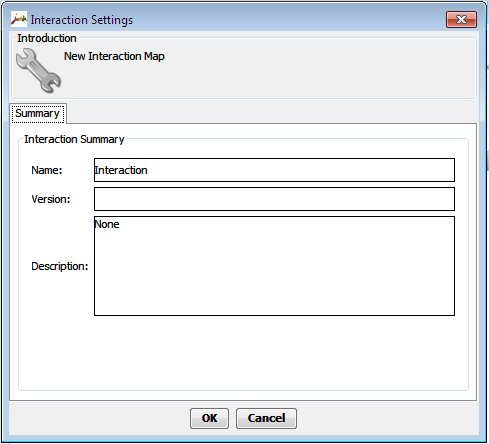Screen dimensions: 489x444
Task: Click into the empty Version field
Action: point(274,199)
